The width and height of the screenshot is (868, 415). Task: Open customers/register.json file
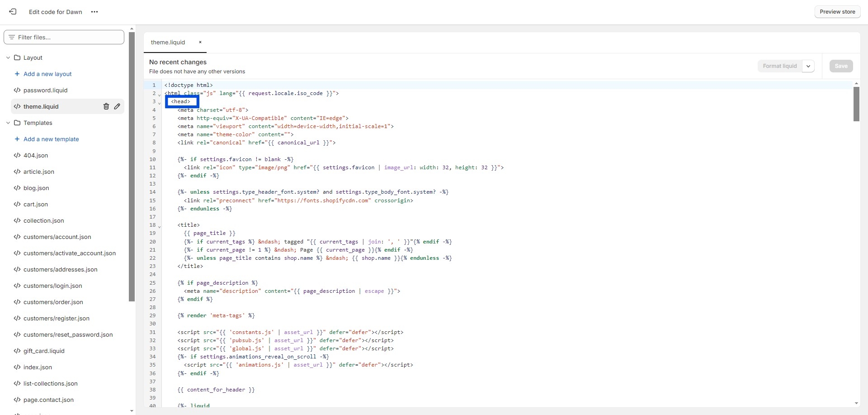coord(56,318)
